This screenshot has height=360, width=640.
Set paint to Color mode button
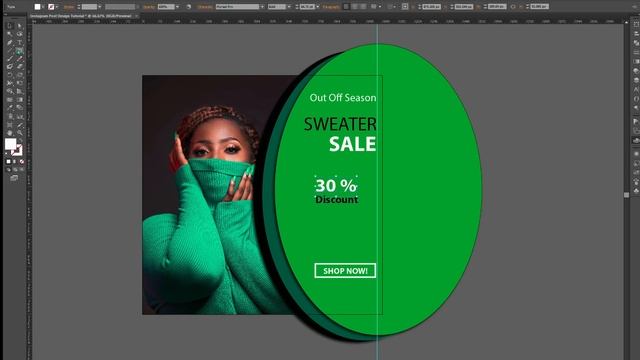[9, 162]
